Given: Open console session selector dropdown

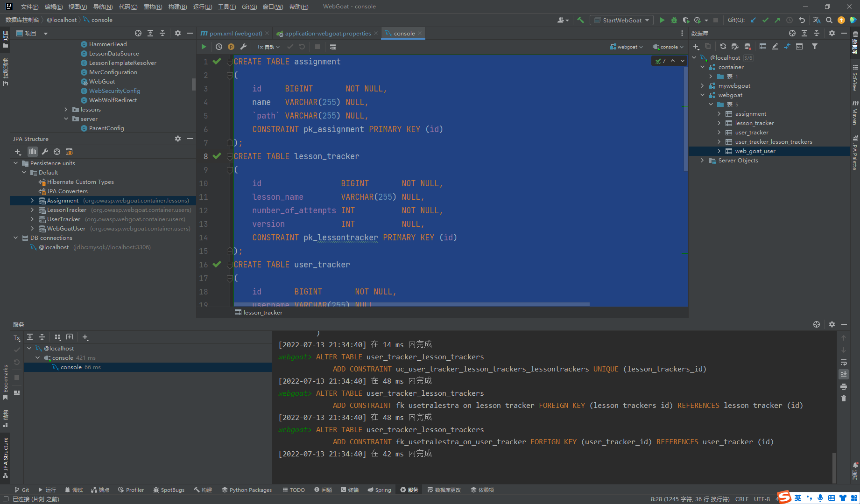Looking at the screenshot, I should pyautogui.click(x=668, y=47).
